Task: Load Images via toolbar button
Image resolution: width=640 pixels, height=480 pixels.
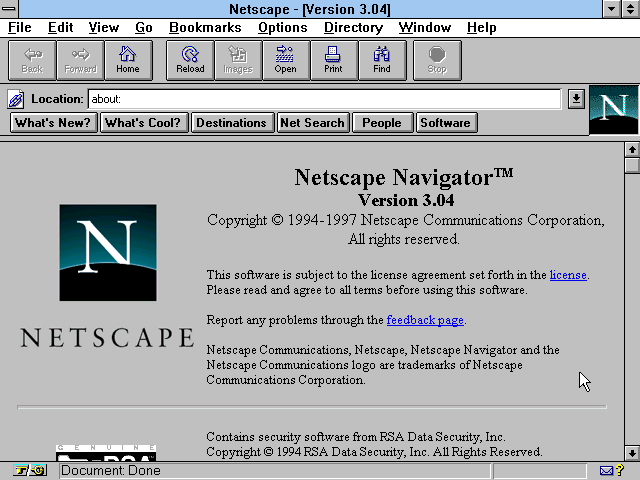Action: 238,60
